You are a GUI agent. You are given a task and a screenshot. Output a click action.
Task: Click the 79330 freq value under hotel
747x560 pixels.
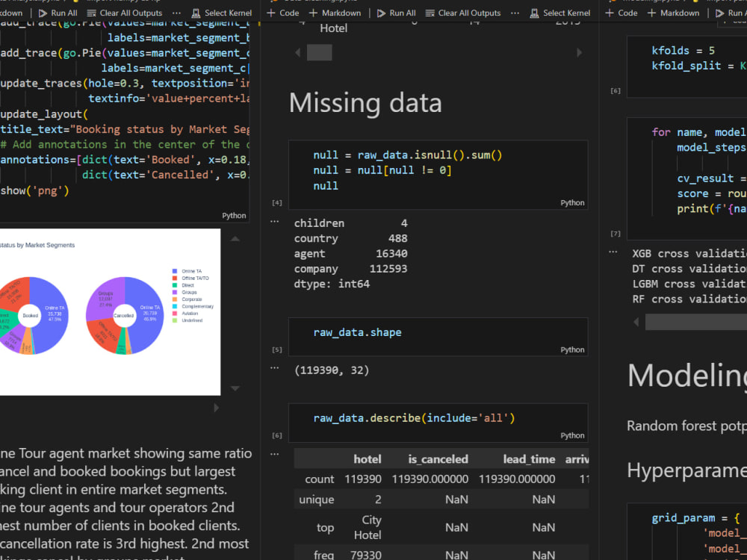coord(365,555)
